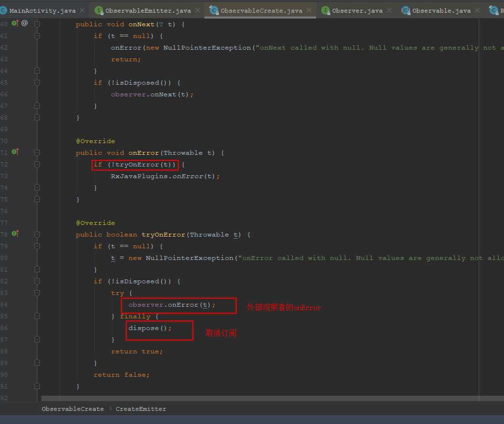Close the ObservableCreate.java tab
Screen dimensions: 504x424
(308, 11)
